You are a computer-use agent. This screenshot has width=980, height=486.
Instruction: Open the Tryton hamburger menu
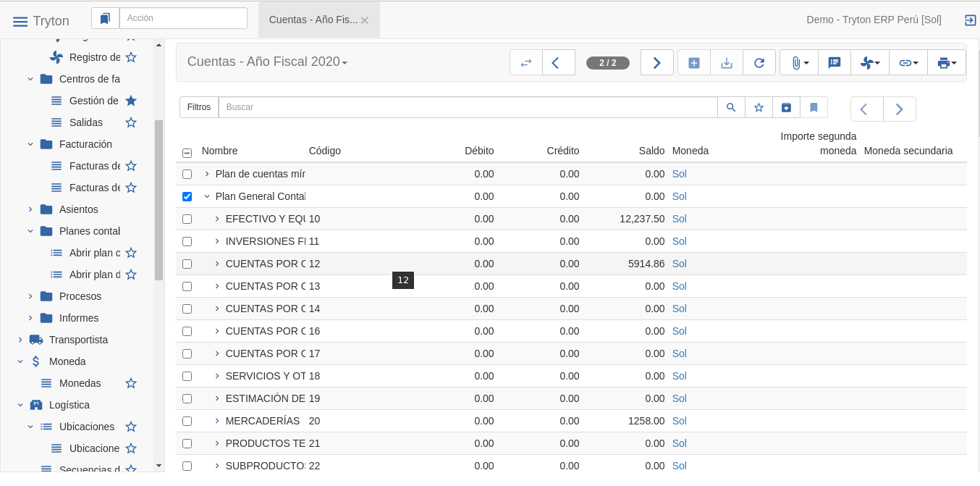click(20, 21)
